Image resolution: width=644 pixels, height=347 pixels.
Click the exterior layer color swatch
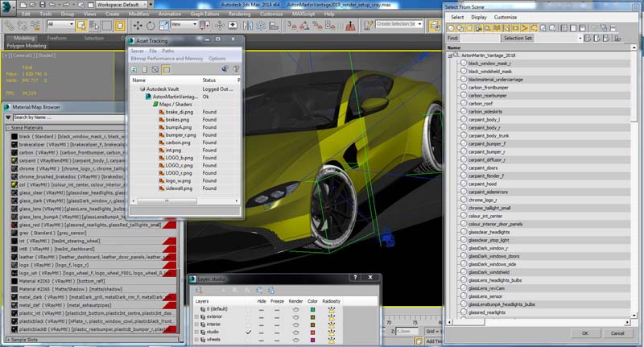click(x=312, y=316)
